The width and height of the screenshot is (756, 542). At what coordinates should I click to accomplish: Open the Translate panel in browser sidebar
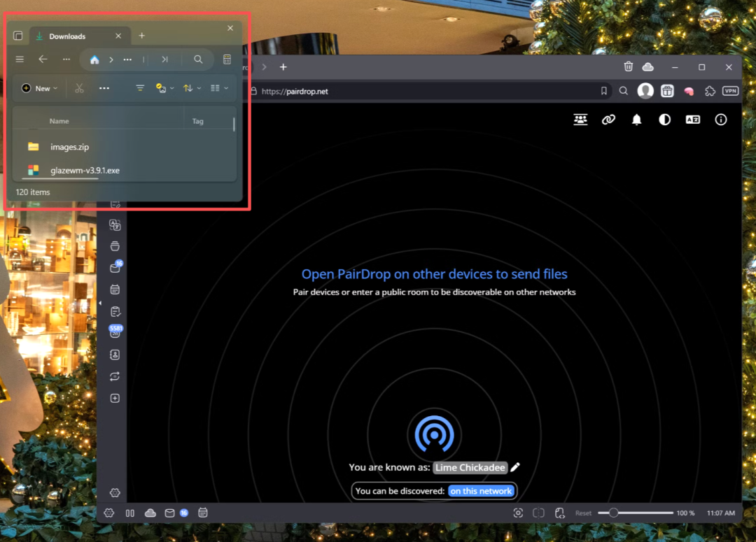[115, 225]
